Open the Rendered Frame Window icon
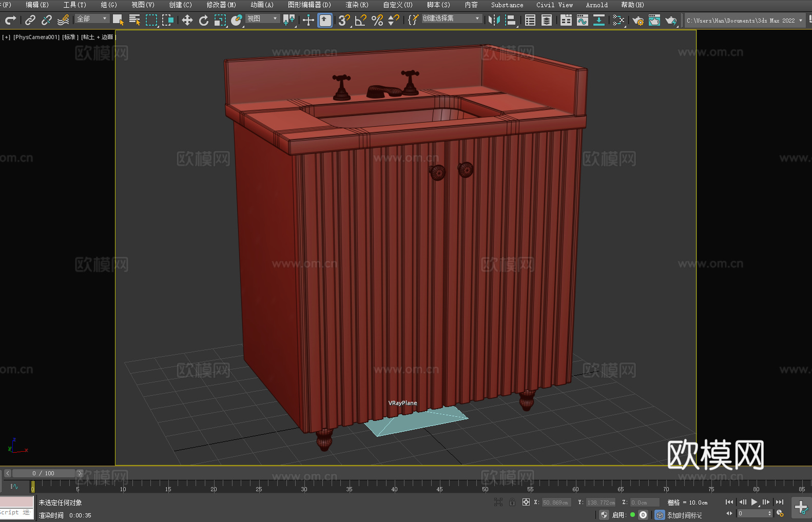Screen dimensions: 812x522 [x=654, y=20]
